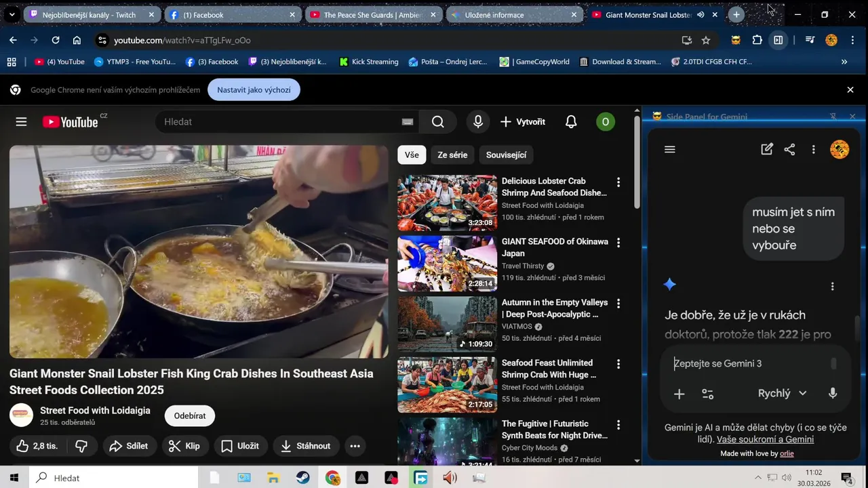Open taskbar volume speaker app icon
868x488 pixels.
pos(450,478)
